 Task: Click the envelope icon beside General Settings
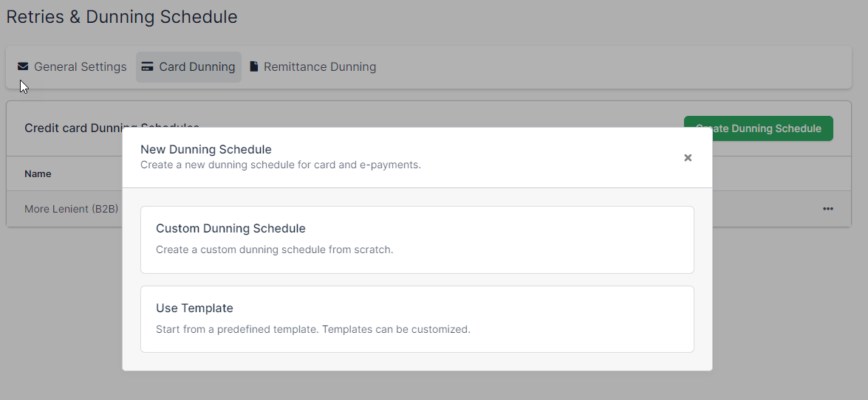click(23, 67)
